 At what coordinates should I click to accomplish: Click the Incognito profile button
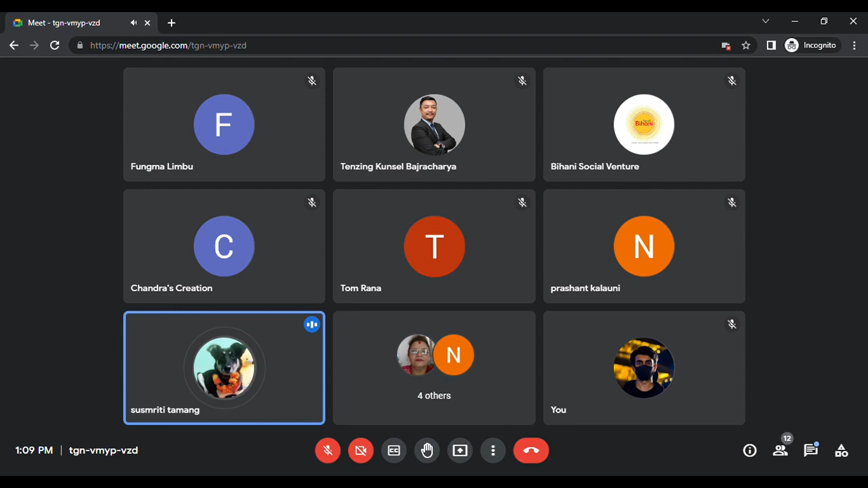point(811,46)
